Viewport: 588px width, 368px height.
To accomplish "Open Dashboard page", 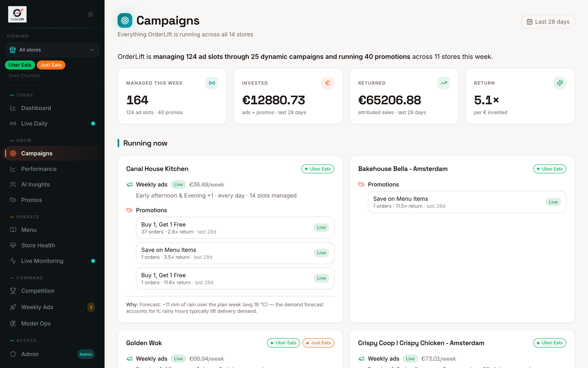I will (x=52, y=108).
